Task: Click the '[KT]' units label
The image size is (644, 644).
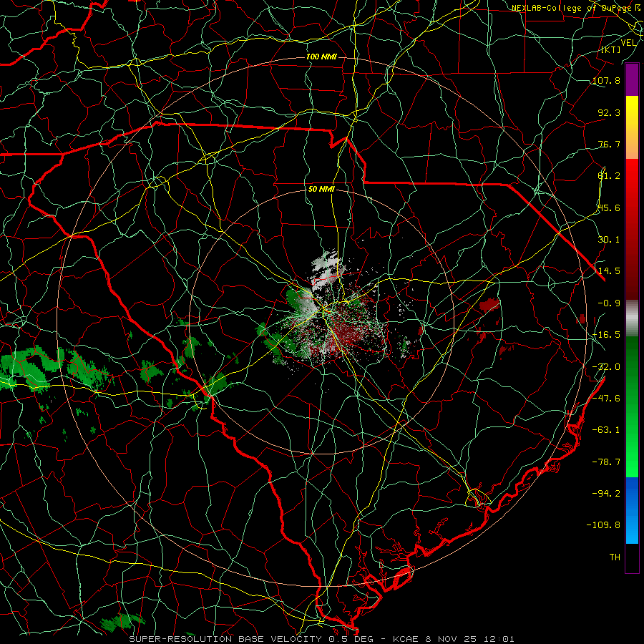Action: [x=611, y=49]
